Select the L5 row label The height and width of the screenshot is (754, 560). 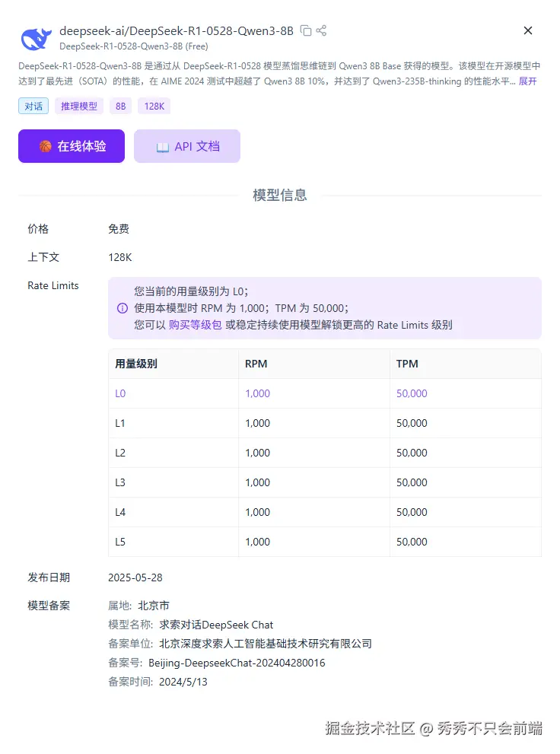click(120, 542)
